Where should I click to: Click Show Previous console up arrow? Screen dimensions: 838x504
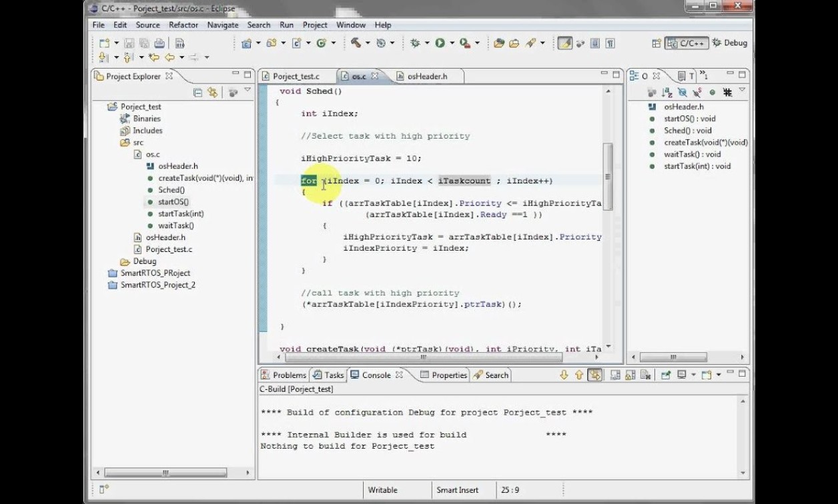(x=579, y=375)
